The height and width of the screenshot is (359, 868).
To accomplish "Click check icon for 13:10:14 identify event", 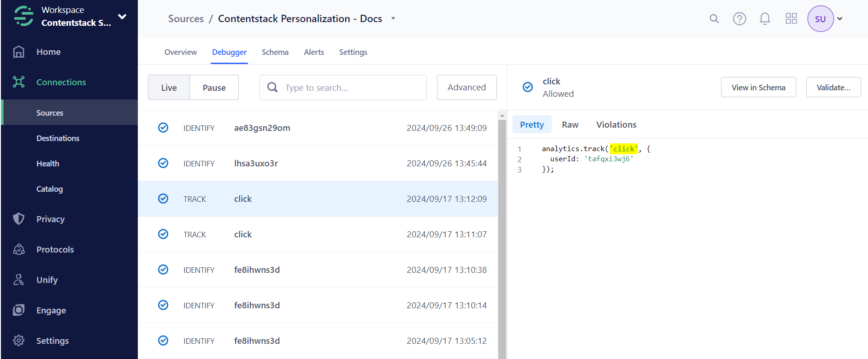I will [x=163, y=305].
